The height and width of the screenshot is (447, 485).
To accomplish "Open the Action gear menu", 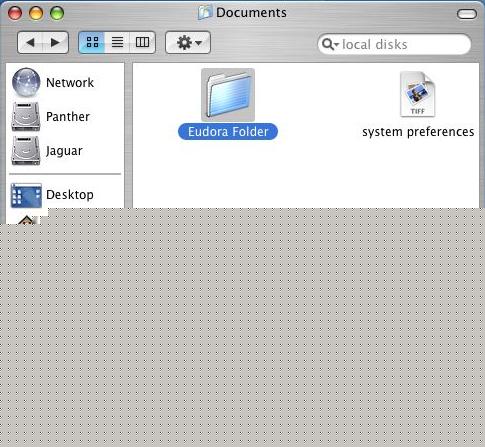I will [188, 42].
